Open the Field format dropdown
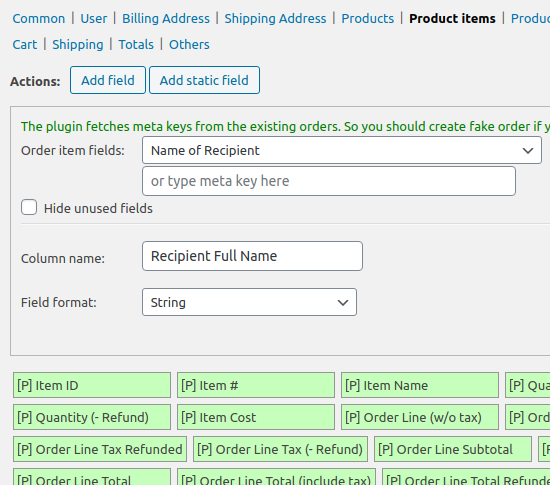 pos(249,302)
